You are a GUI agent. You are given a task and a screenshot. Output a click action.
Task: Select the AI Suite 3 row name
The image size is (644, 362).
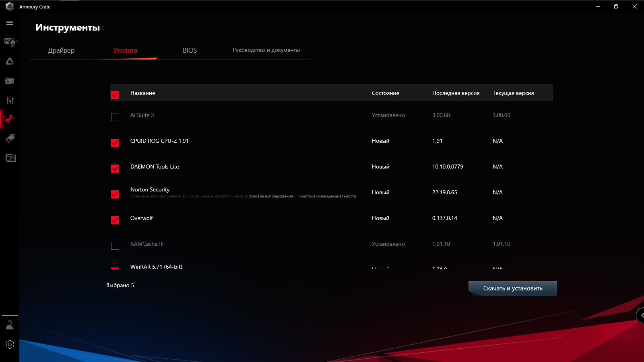(x=142, y=115)
